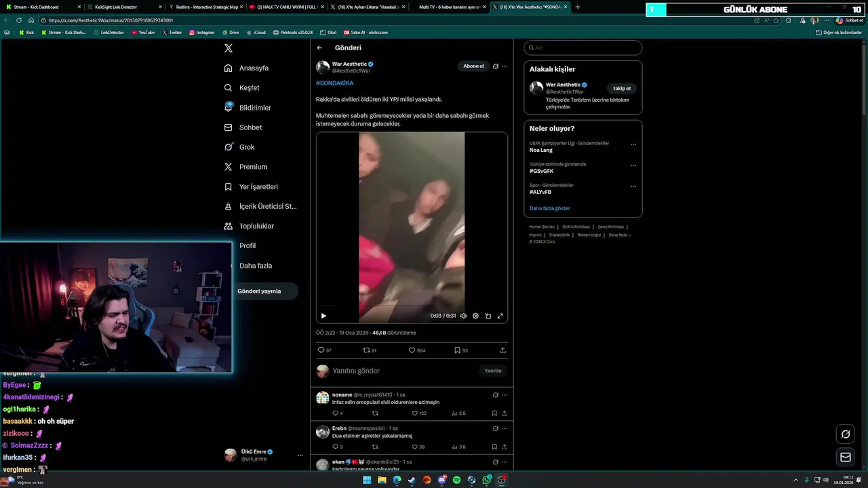Open the Noa Lang trending topic
Image resolution: width=868 pixels, height=488 pixels.
pos(541,150)
